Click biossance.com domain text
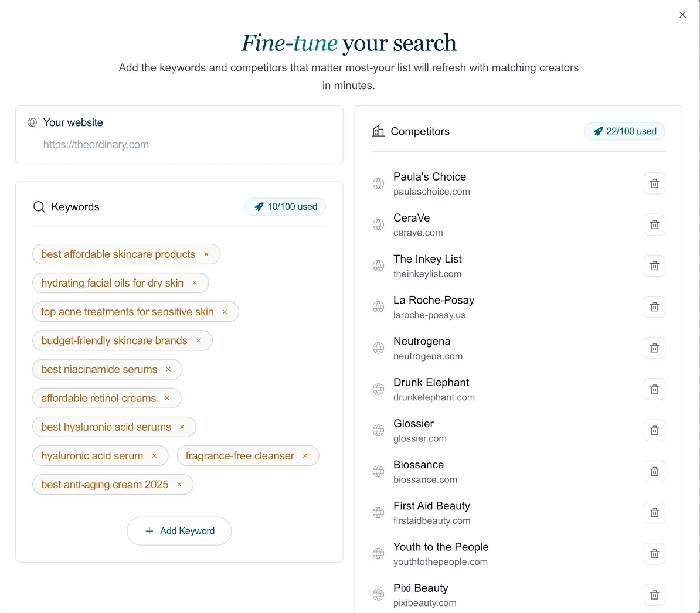This screenshot has height=613, width=700. (425, 479)
